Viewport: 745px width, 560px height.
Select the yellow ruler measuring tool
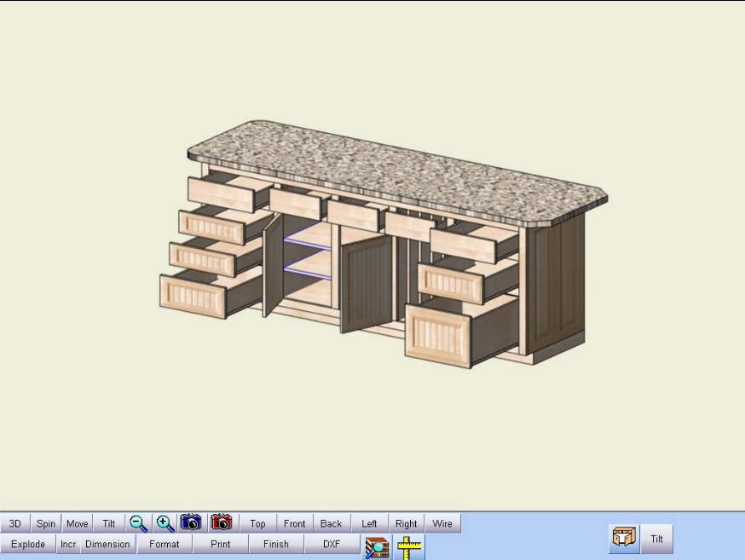409,546
